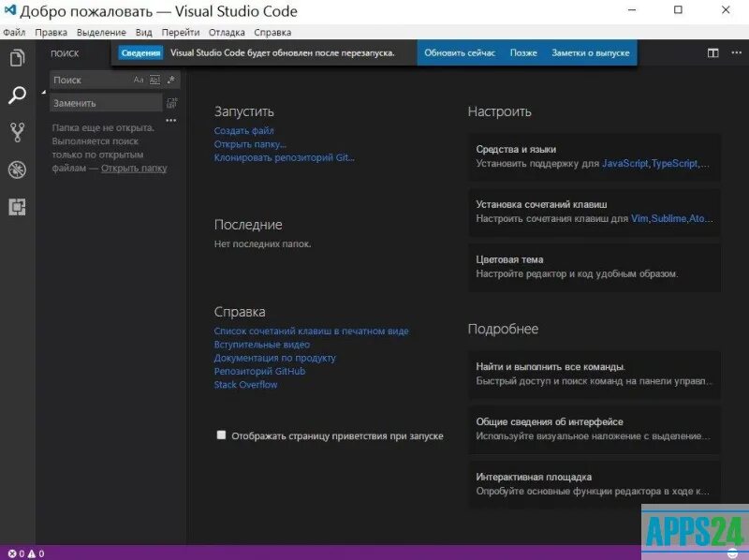Open Общие сведения об интерфейсе card
The image size is (749, 560).
595,429
